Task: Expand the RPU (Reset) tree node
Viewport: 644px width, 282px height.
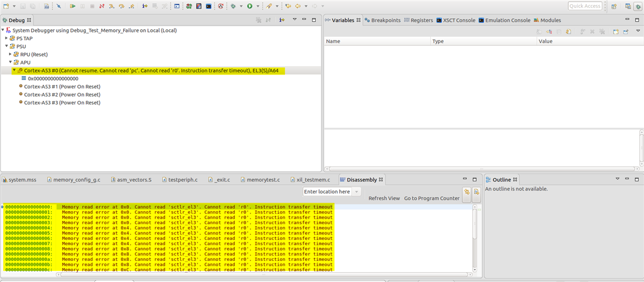Action: click(x=11, y=54)
